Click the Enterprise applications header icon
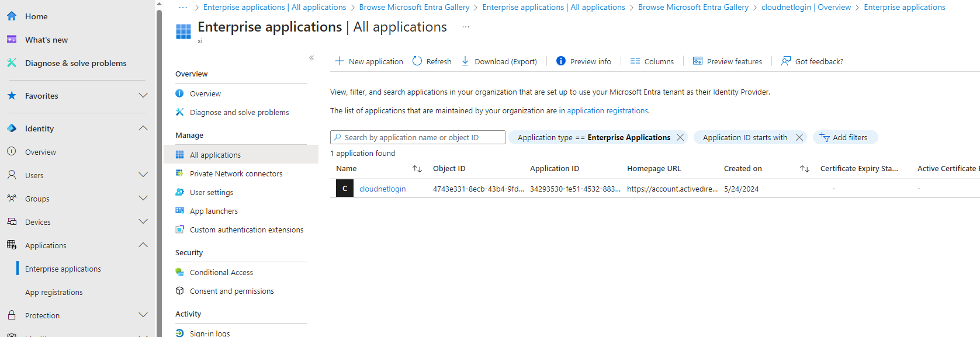The height and width of the screenshot is (337, 980). (x=183, y=32)
